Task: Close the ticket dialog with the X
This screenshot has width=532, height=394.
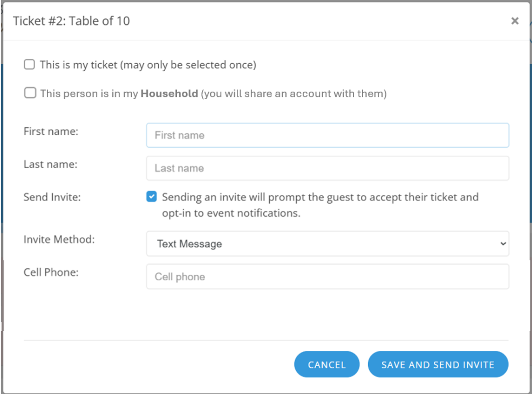Action: tap(515, 21)
